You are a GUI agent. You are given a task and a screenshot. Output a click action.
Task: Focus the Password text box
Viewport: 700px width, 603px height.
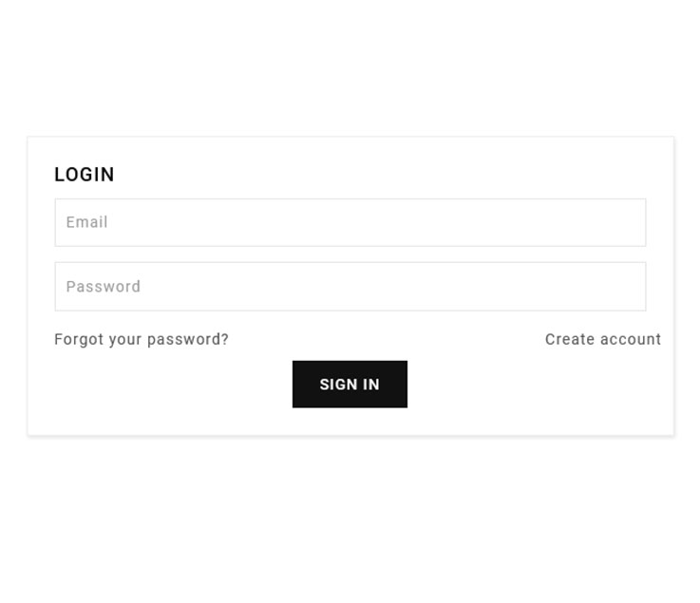[350, 286]
